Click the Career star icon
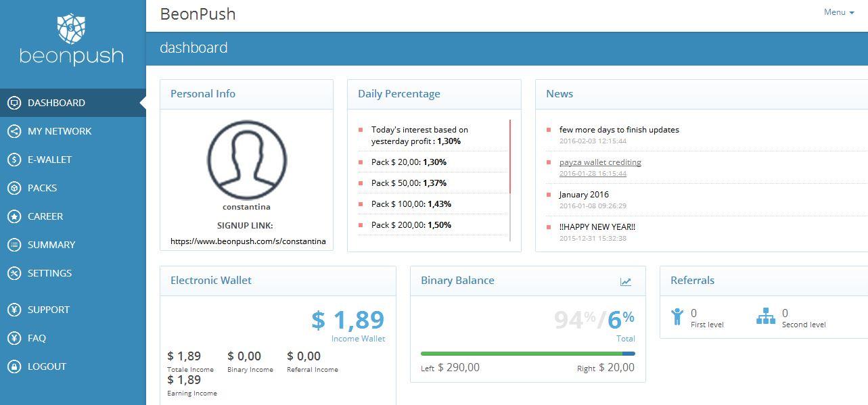868x405 pixels. pyautogui.click(x=14, y=216)
